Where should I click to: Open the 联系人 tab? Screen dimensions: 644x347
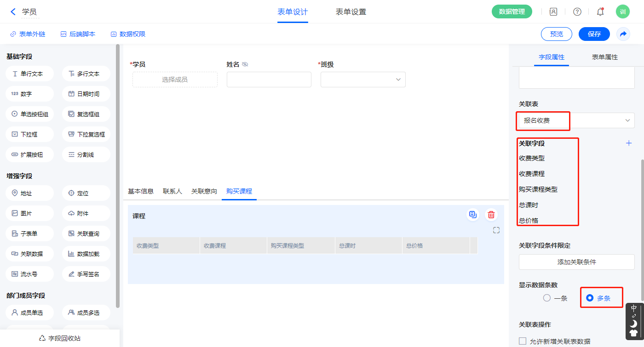pyautogui.click(x=172, y=191)
